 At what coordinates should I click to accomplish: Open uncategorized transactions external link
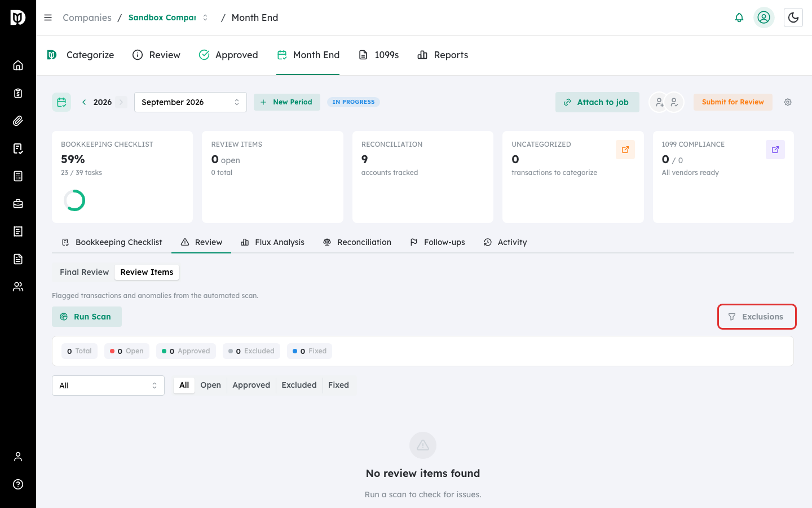point(625,150)
